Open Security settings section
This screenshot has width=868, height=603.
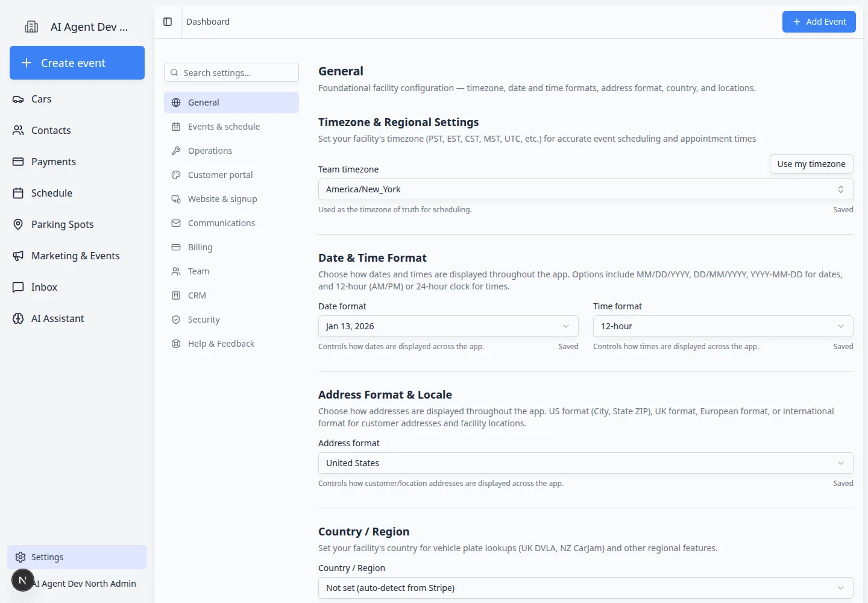[x=231, y=320]
